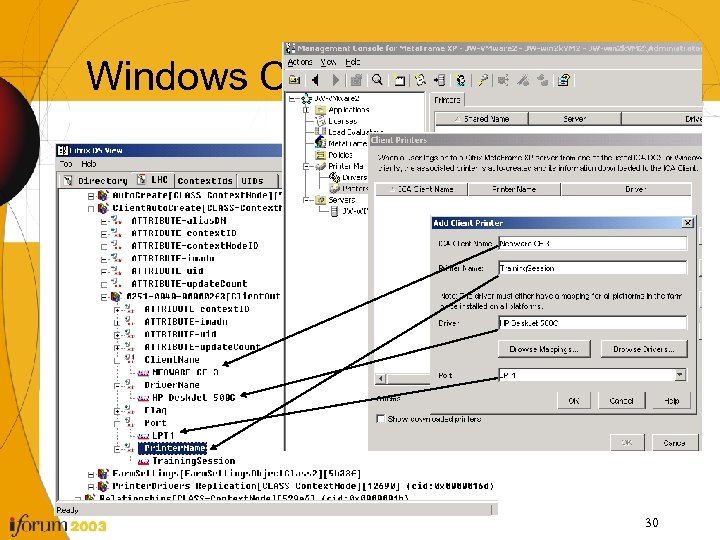Image resolution: width=720 pixels, height=540 pixels.
Task: Click Cancel in Client Printers dialog
Action: (x=674, y=443)
